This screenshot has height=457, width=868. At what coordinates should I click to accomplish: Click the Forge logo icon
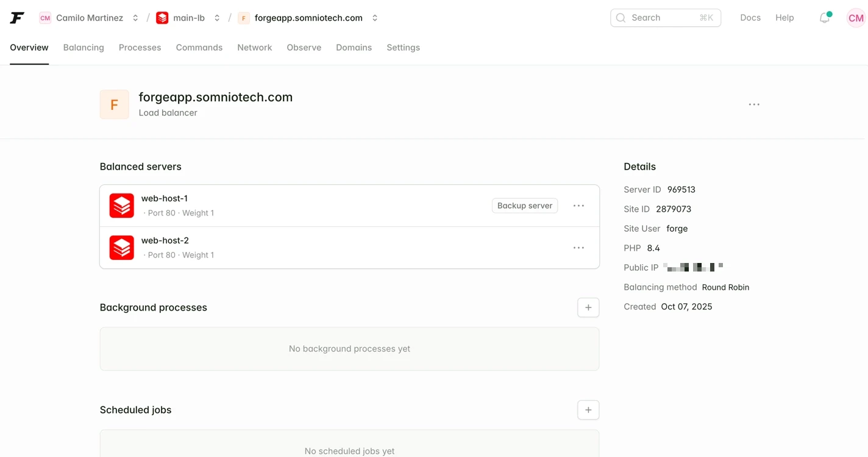pyautogui.click(x=17, y=18)
